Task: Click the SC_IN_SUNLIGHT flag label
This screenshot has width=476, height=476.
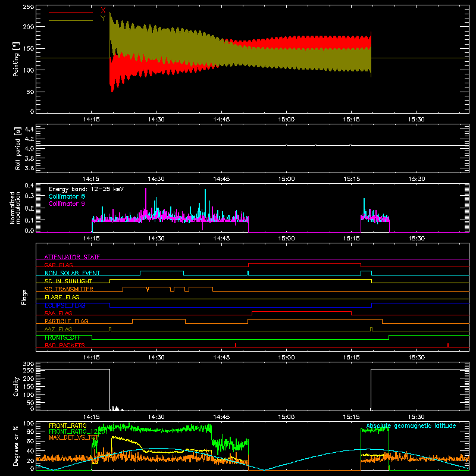Action: [68, 281]
